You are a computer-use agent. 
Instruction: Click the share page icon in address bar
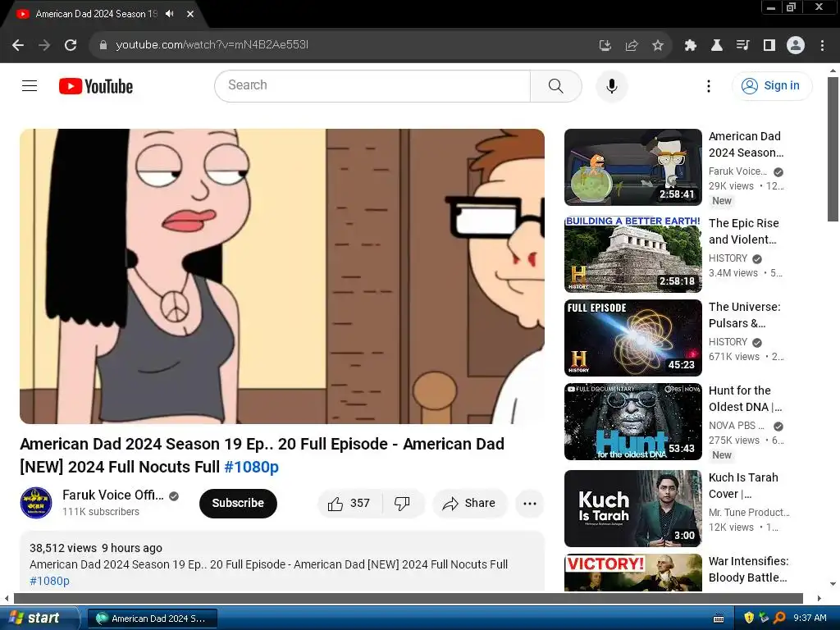[x=632, y=46]
